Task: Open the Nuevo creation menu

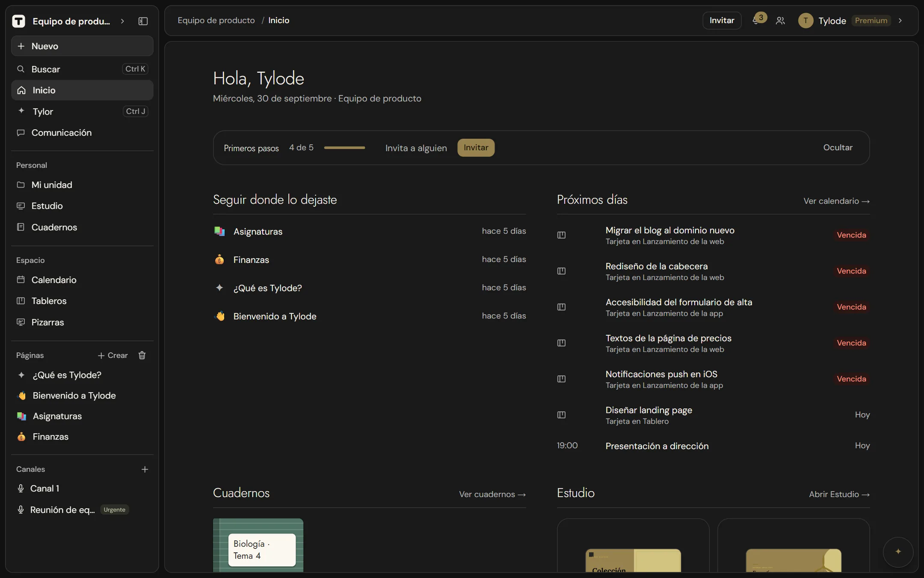Action: 82,46
